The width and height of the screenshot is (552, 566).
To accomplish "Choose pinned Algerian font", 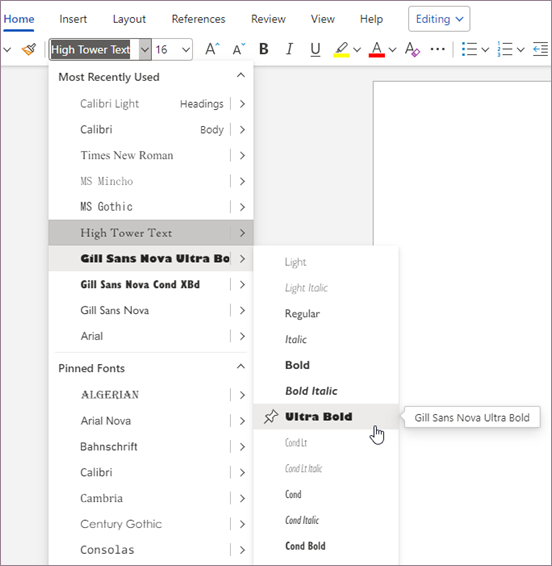I will [x=139, y=395].
